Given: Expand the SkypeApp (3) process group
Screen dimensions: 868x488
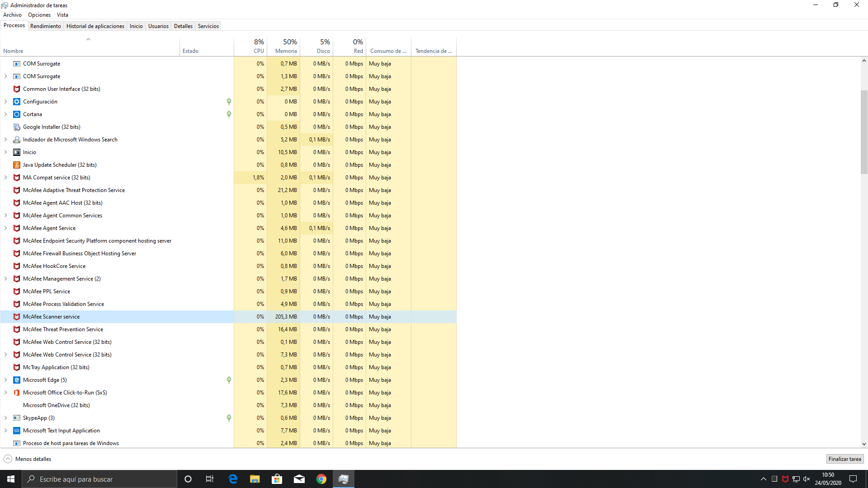Looking at the screenshot, I should pyautogui.click(x=6, y=418).
